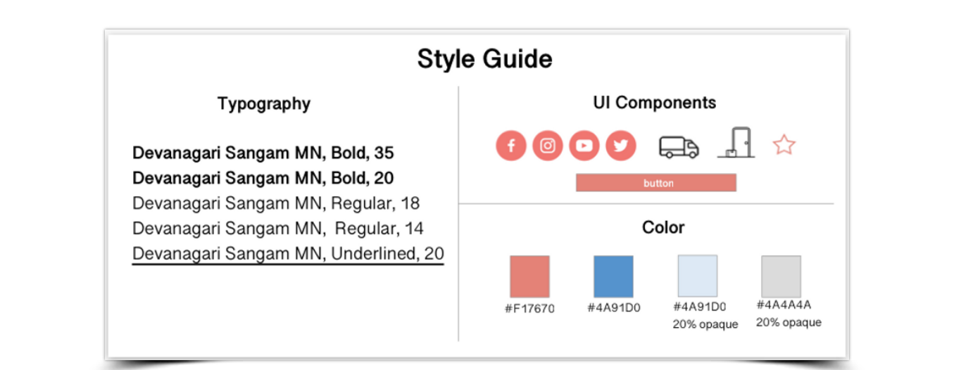Click the YouTube social icon
This screenshot has width=980, height=370.
pyautogui.click(x=584, y=146)
